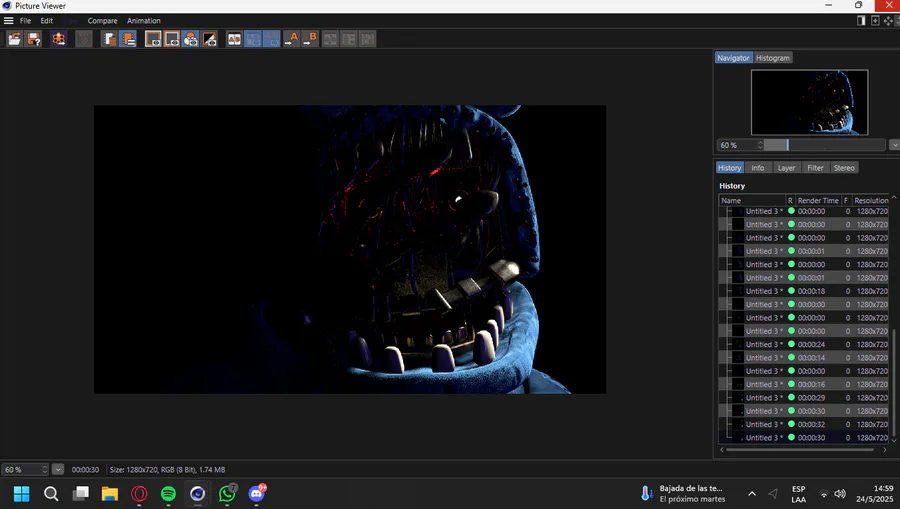900x509 pixels.
Task: Select the History entry with render time 00:00:14
Action: pos(804,358)
